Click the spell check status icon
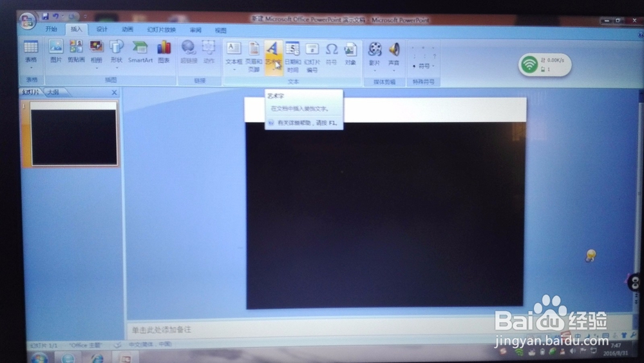Screen dimensions: 644x363 click(x=117, y=344)
